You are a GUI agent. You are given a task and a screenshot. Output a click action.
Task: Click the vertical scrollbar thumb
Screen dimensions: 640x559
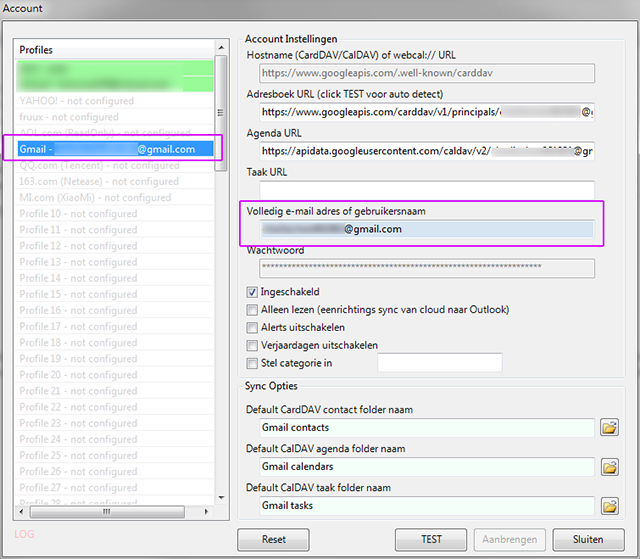click(x=221, y=113)
